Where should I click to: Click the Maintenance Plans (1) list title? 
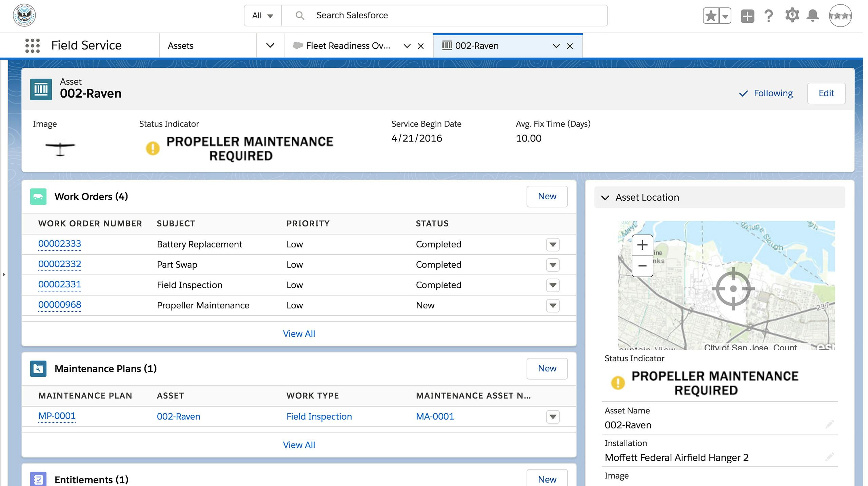106,369
